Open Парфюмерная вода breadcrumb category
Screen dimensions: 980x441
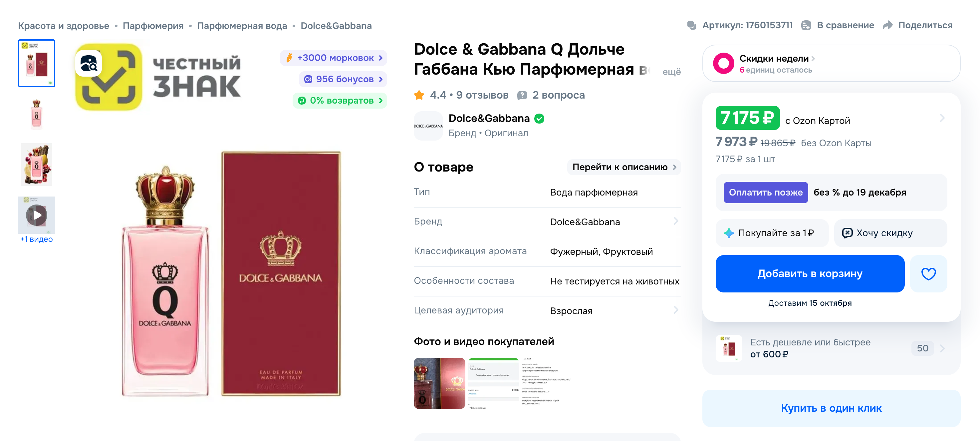pyautogui.click(x=242, y=26)
